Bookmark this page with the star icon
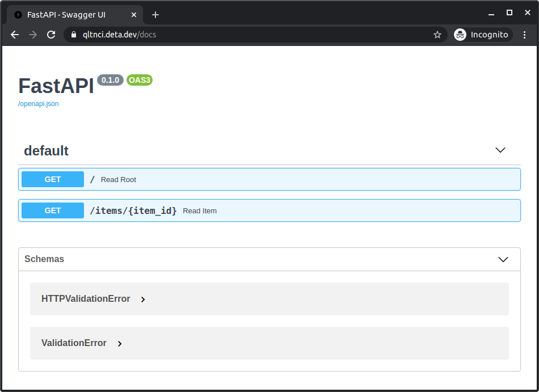Image resolution: width=539 pixels, height=392 pixels. point(437,35)
